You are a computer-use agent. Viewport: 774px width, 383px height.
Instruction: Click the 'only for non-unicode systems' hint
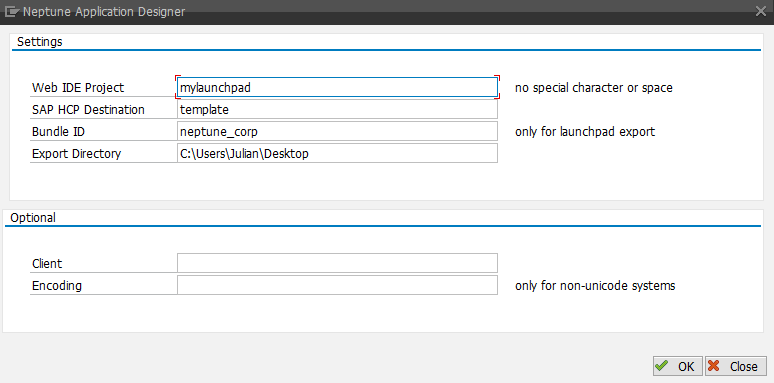pyautogui.click(x=595, y=286)
